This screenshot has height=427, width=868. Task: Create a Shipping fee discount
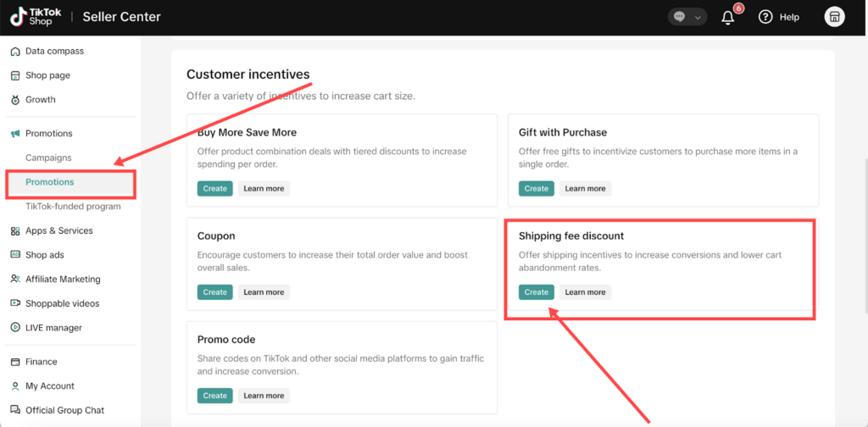536,292
